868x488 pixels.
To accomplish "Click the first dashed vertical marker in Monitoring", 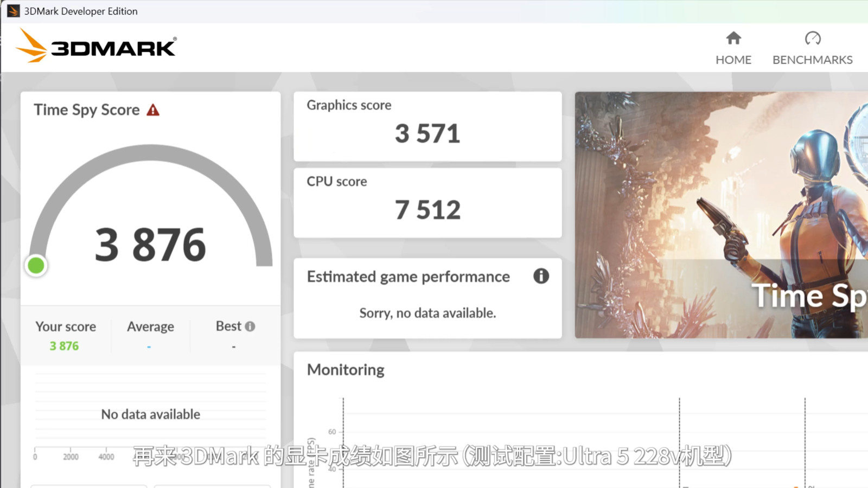I will (343, 442).
